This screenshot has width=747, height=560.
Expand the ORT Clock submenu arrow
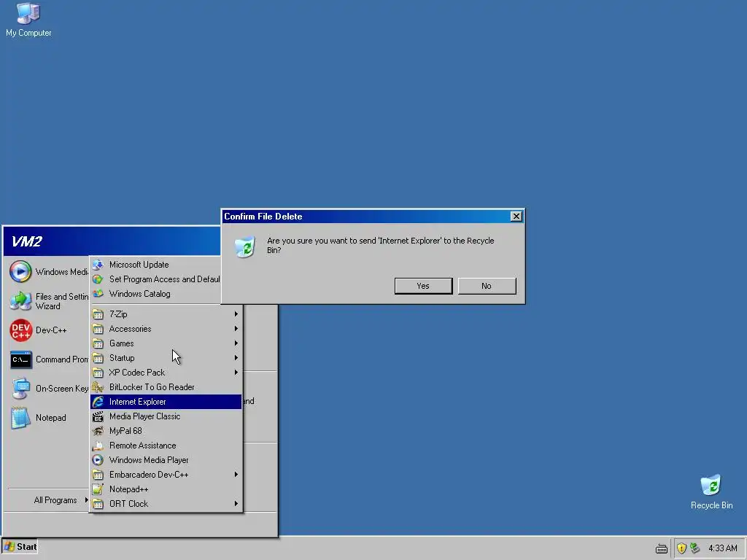click(x=236, y=503)
